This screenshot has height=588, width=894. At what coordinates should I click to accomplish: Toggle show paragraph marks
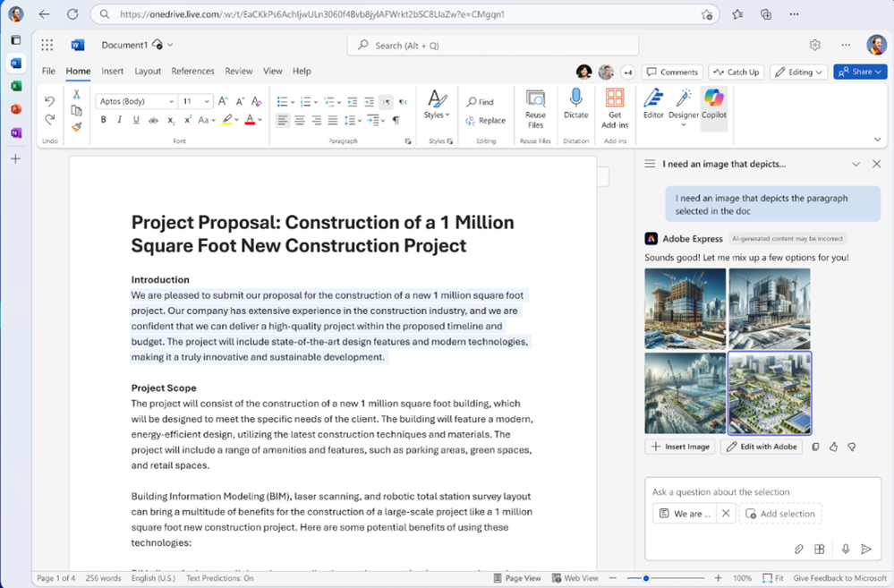pyautogui.click(x=396, y=120)
